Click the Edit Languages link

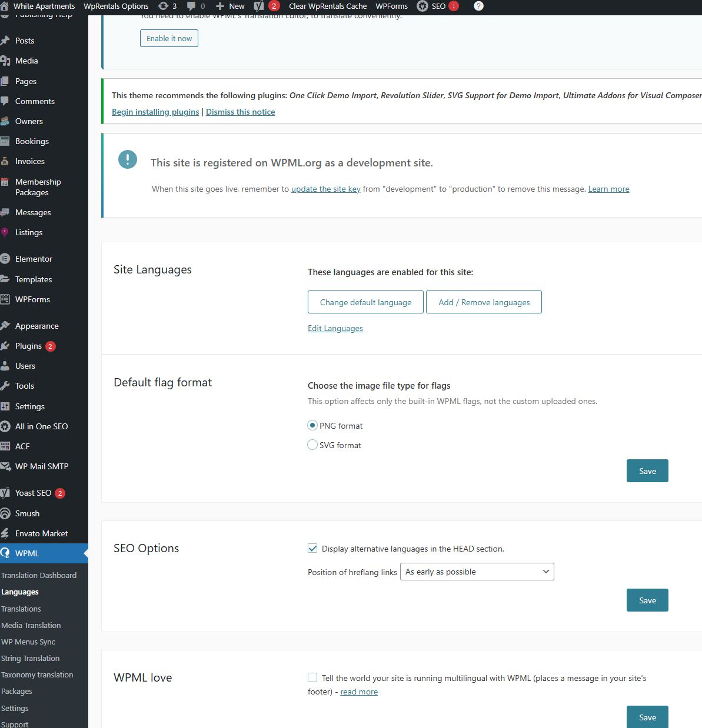[x=335, y=328]
